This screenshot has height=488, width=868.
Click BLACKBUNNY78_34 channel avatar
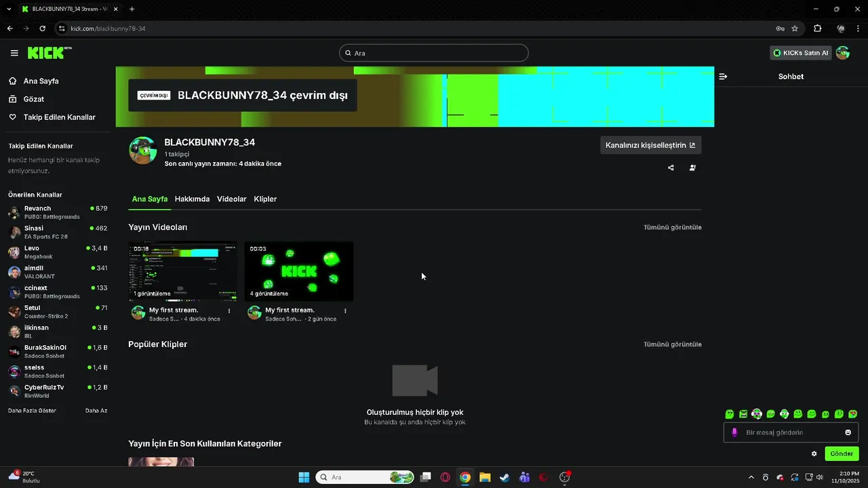pos(143,150)
